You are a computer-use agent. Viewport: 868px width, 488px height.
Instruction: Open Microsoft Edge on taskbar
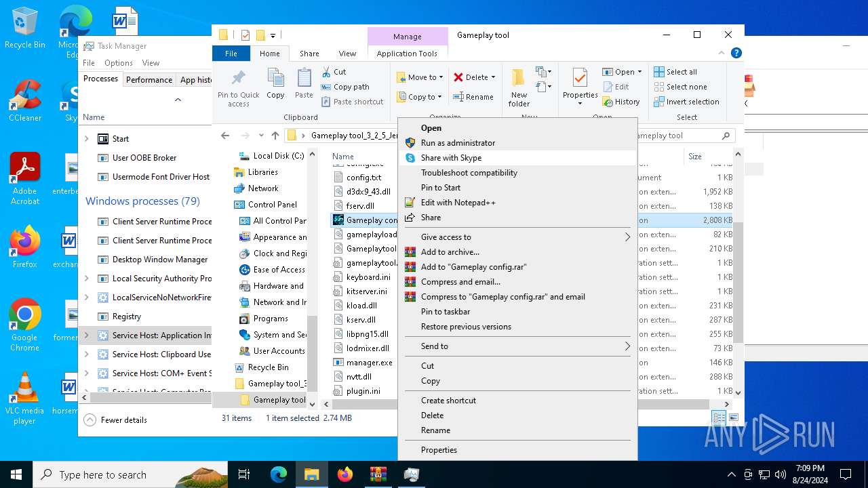tap(278, 474)
